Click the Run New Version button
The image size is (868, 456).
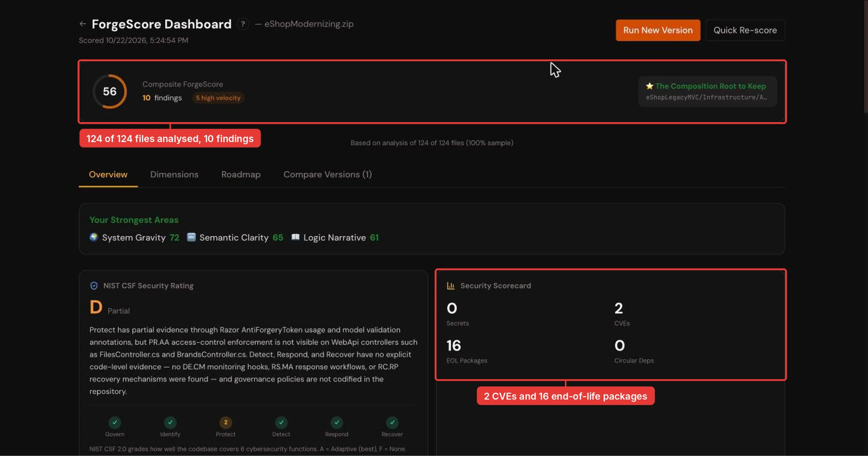[658, 30]
